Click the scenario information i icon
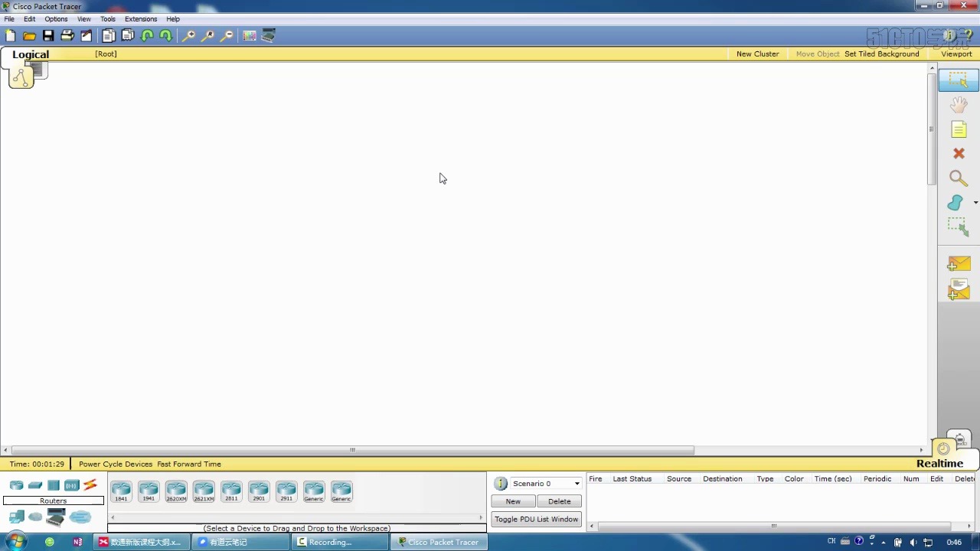The image size is (980, 551). pos(501,484)
